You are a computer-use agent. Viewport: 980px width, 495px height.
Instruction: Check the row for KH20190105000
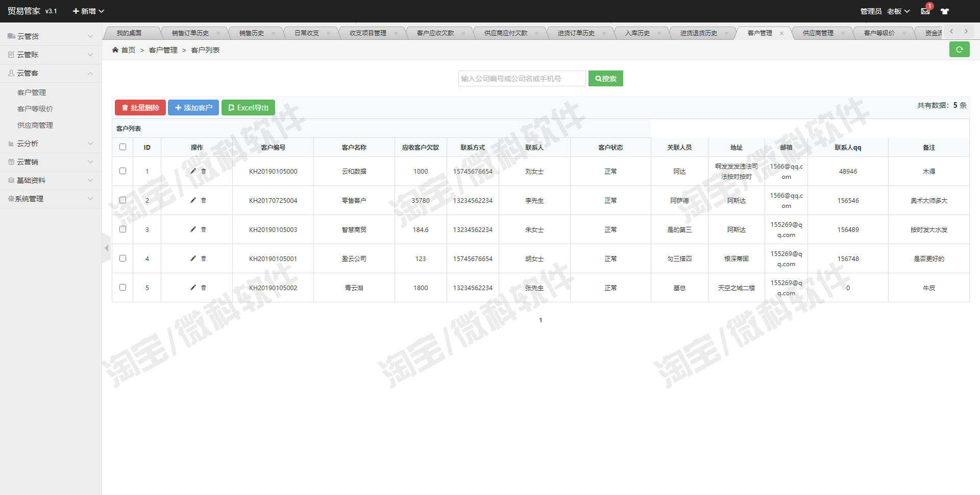[122, 171]
